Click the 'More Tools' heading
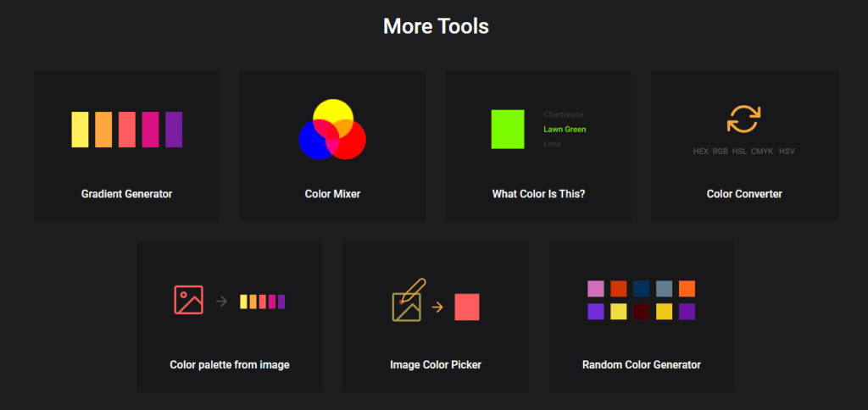 pyautogui.click(x=437, y=26)
